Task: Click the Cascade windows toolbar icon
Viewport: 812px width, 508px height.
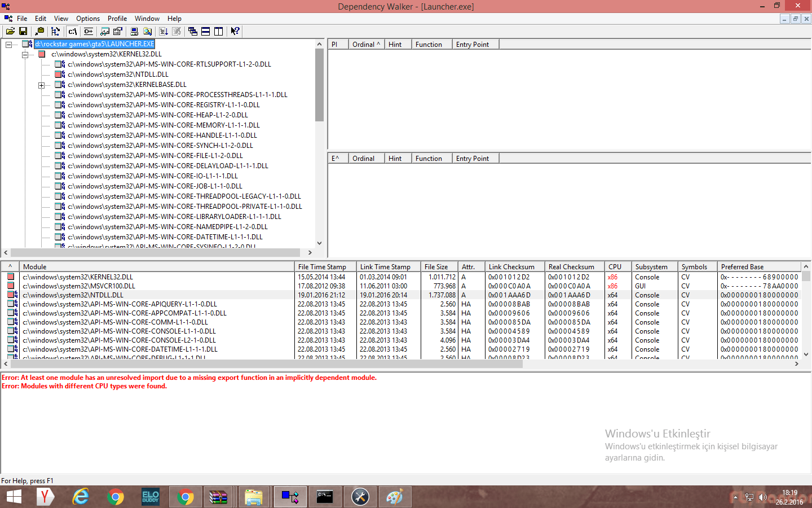Action: coord(193,32)
